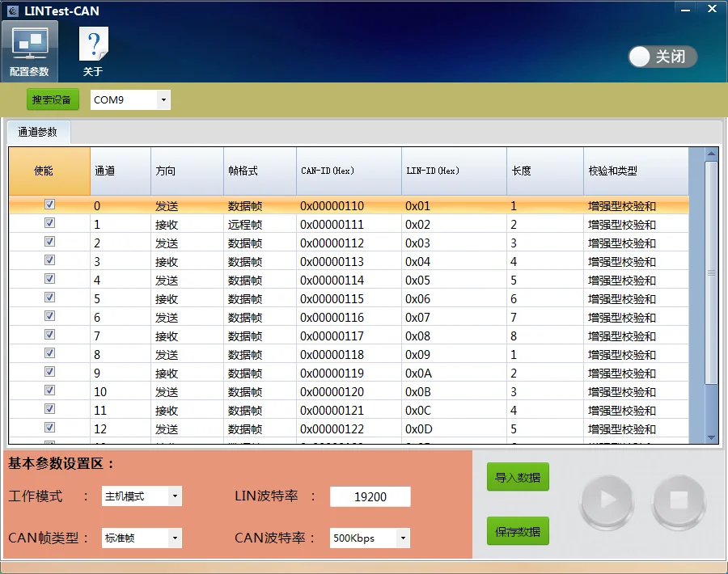Click scrollbar down arrow in channel table
Screen dimensions: 728x574
pos(711,437)
